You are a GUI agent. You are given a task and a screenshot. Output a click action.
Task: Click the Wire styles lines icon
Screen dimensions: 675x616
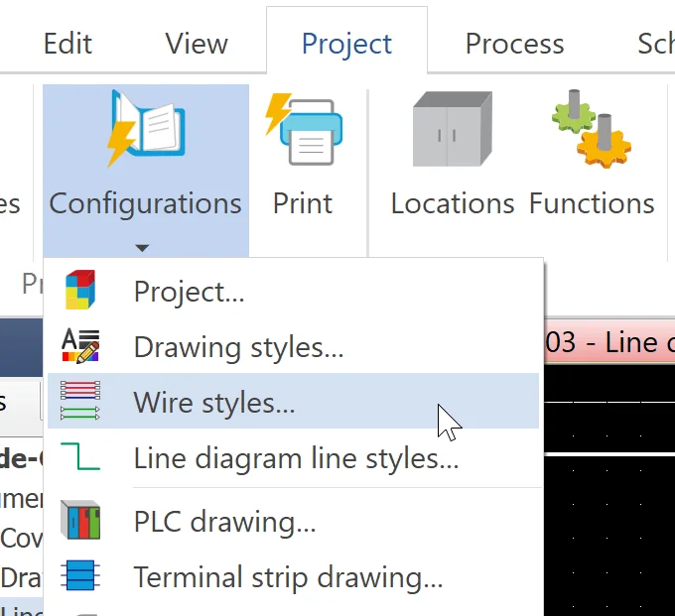point(80,402)
